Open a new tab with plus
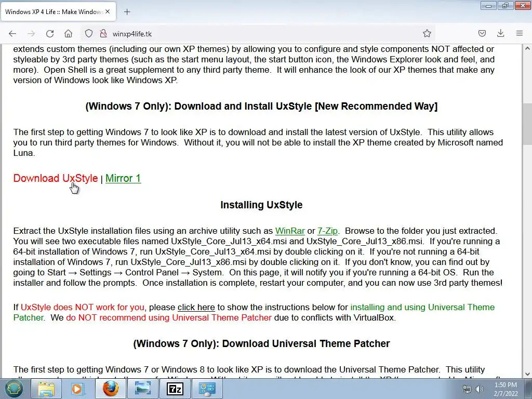This screenshot has width=532, height=399. pos(127,12)
